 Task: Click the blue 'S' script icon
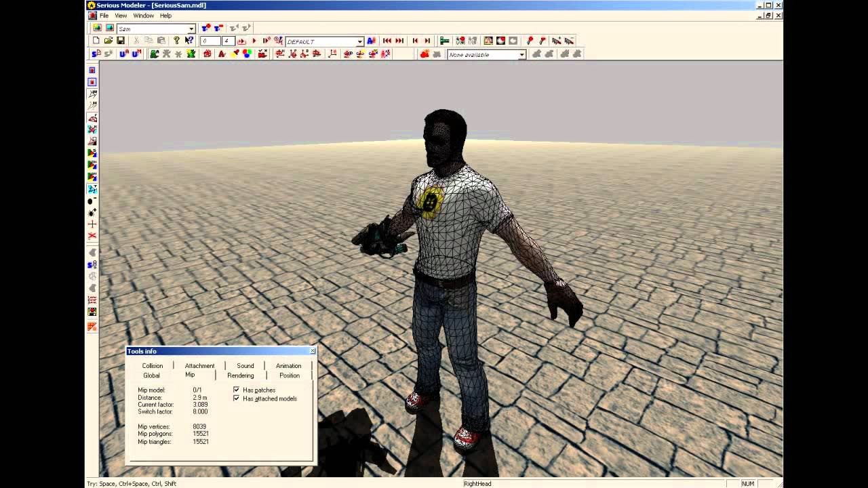pyautogui.click(x=96, y=54)
